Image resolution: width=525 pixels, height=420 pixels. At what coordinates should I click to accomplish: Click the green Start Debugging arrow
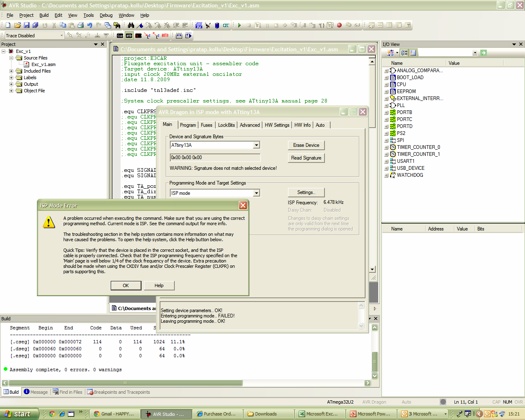coord(240,25)
